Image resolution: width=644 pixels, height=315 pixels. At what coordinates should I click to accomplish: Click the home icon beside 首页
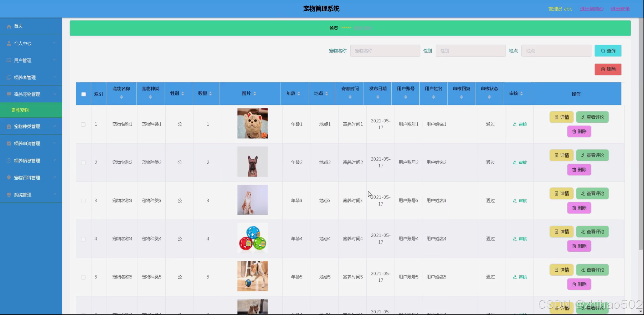click(x=9, y=26)
